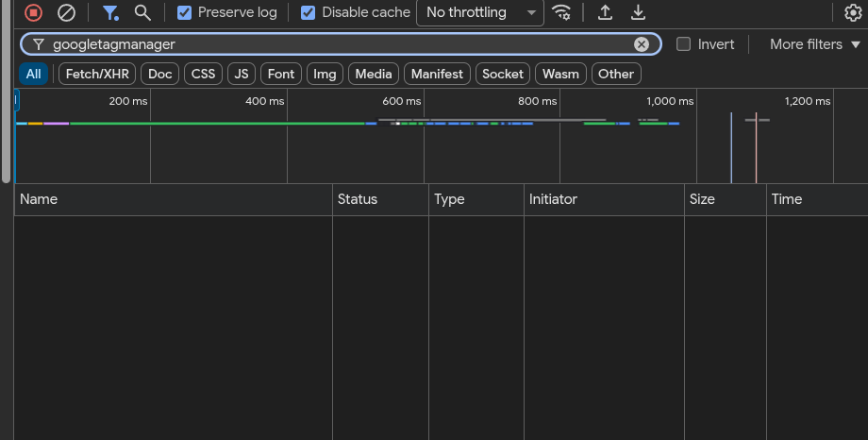Click the long green bar in overview timeline
This screenshot has height=440, width=868.
pos(217,124)
